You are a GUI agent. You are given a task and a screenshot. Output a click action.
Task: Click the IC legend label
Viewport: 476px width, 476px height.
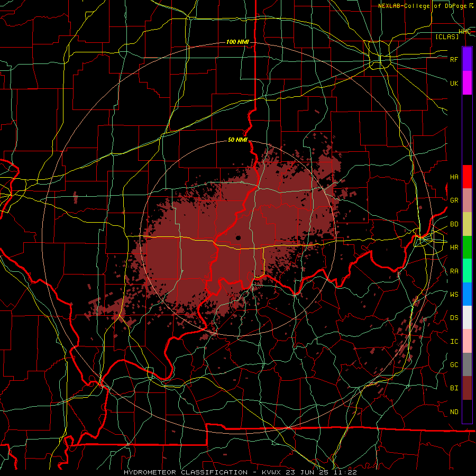tap(454, 342)
